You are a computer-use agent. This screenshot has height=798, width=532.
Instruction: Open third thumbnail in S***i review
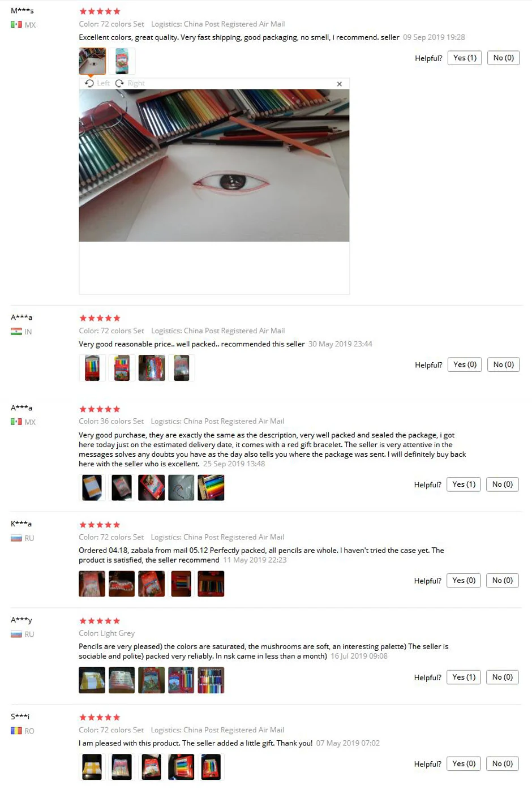pos(151,767)
